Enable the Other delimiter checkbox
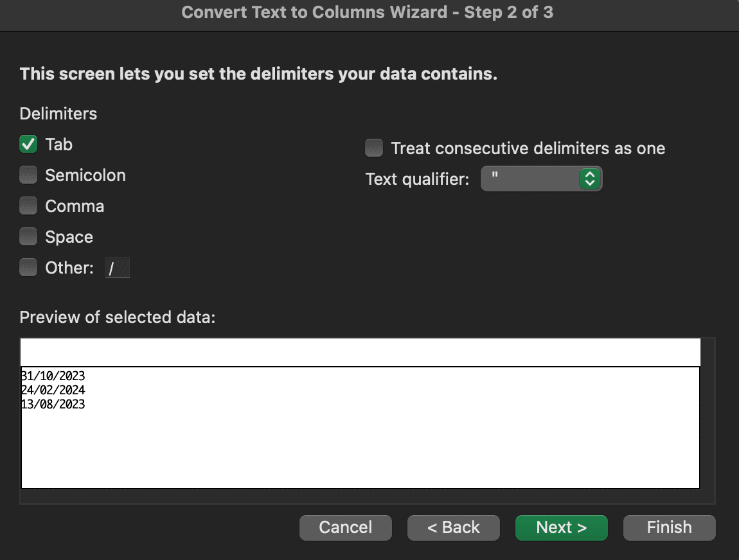 pyautogui.click(x=28, y=267)
